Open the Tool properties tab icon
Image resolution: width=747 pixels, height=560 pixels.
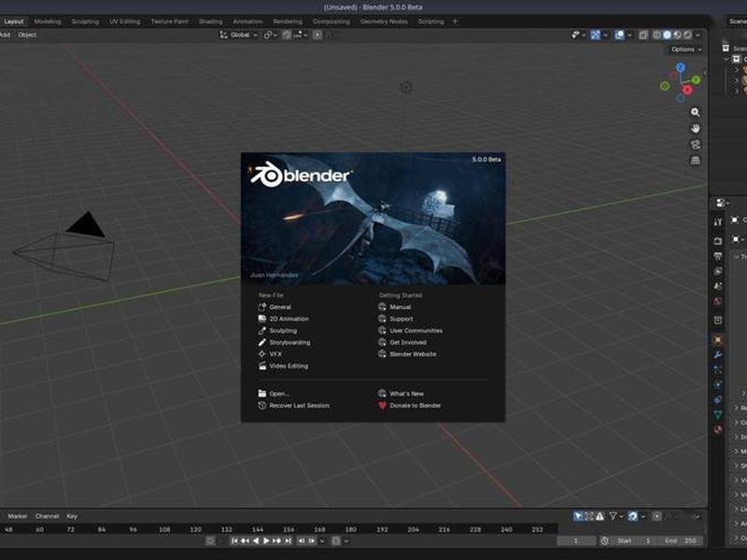718,221
